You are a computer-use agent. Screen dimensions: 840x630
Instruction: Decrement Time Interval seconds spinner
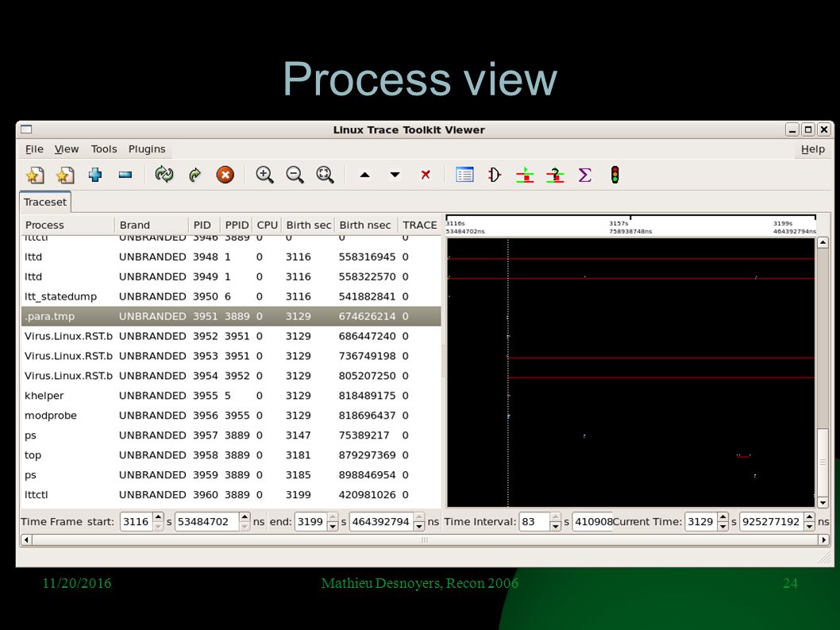tap(556, 527)
